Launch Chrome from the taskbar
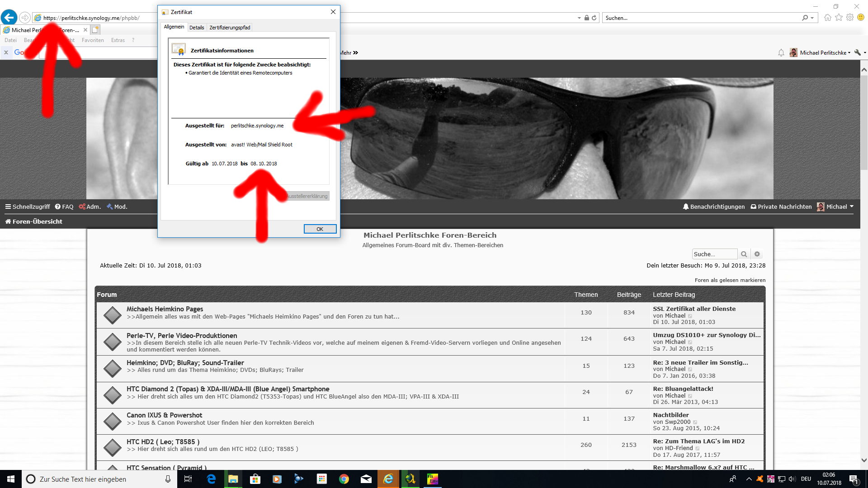 [344, 479]
